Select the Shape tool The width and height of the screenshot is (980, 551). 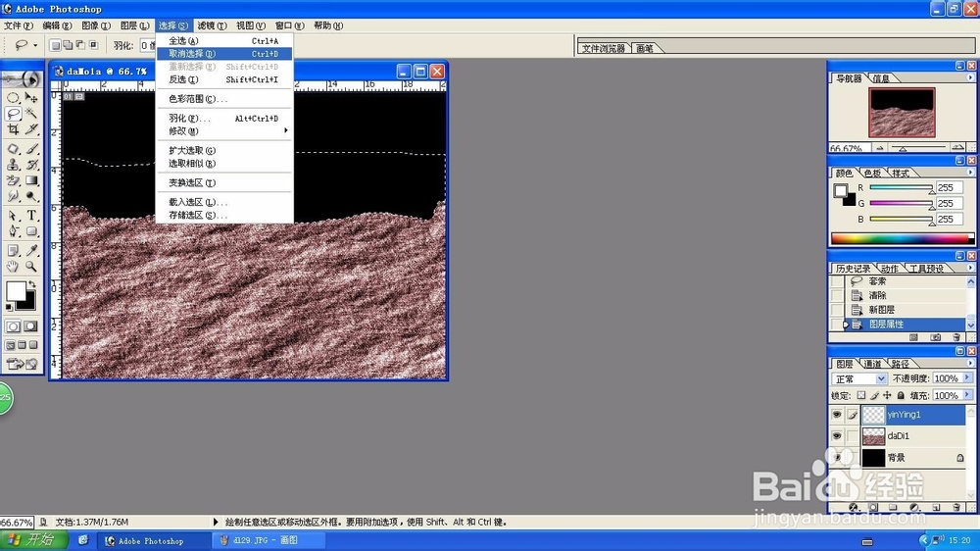click(31, 231)
